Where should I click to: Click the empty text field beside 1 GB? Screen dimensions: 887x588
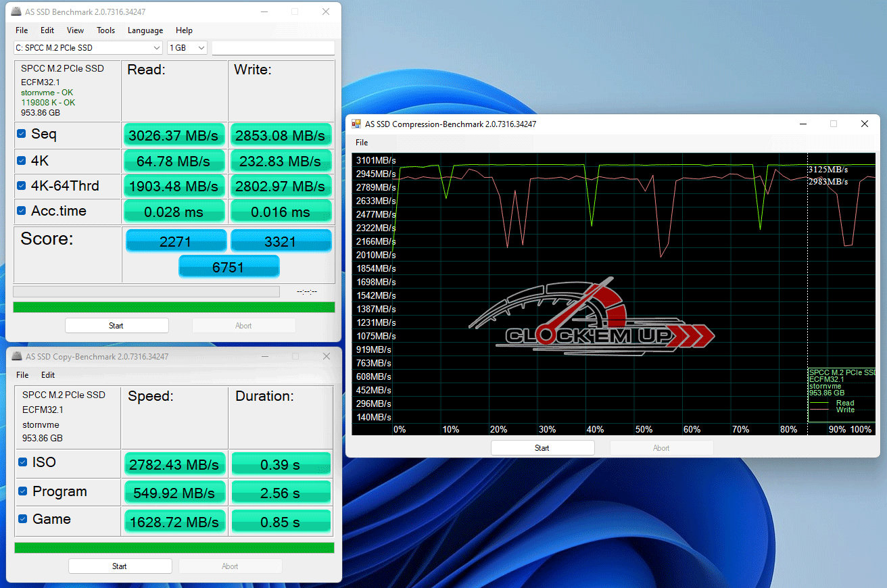coord(273,48)
